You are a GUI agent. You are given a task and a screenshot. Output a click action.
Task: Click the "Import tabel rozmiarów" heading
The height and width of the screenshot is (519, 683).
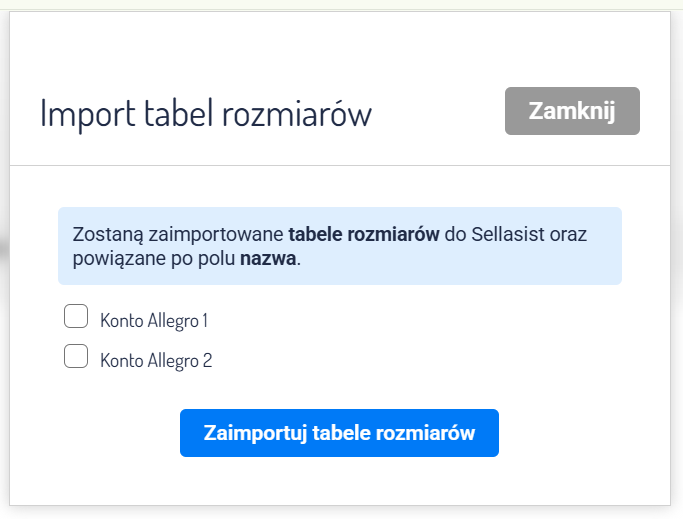206,114
